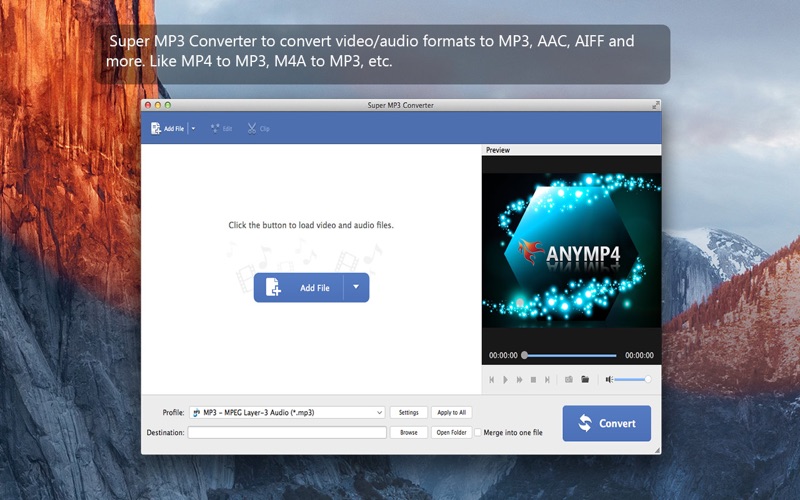800x500 pixels.
Task: Open snapshot folder icon
Action: 585,379
